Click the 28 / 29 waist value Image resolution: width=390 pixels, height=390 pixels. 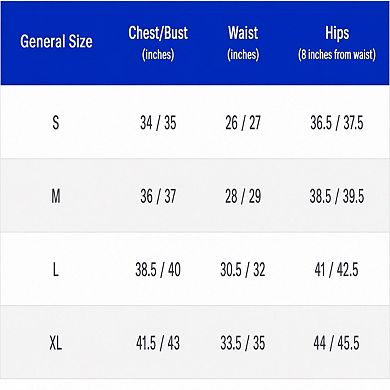(x=243, y=196)
